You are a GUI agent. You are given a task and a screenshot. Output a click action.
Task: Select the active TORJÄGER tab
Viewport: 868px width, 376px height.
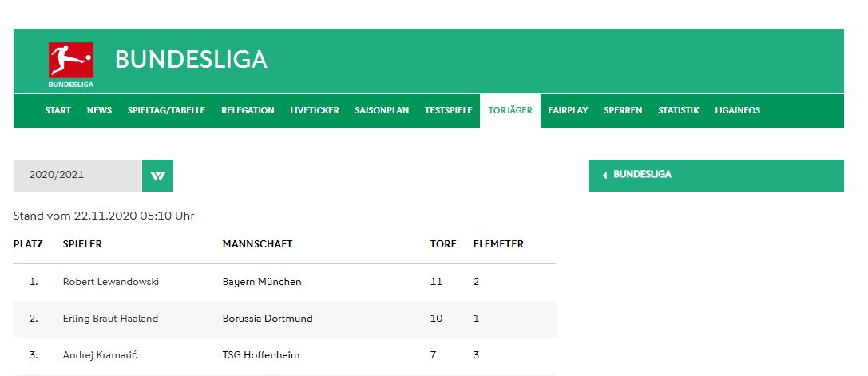[510, 110]
